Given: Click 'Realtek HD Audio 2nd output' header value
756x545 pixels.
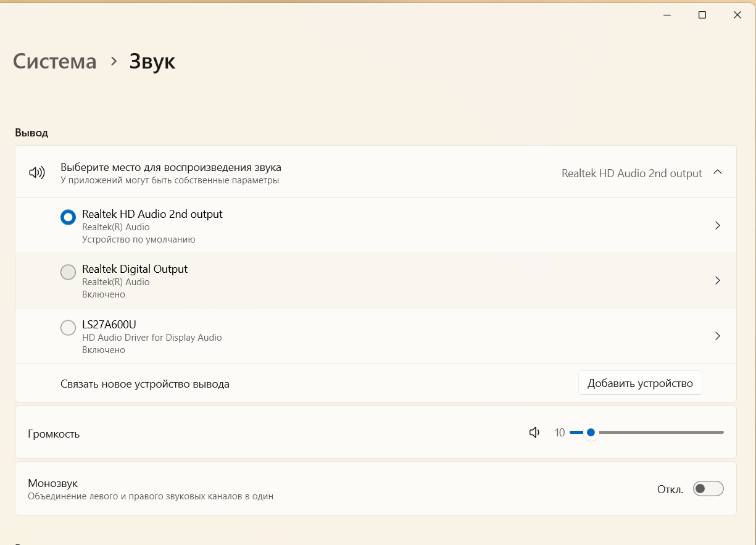Looking at the screenshot, I should point(632,173).
